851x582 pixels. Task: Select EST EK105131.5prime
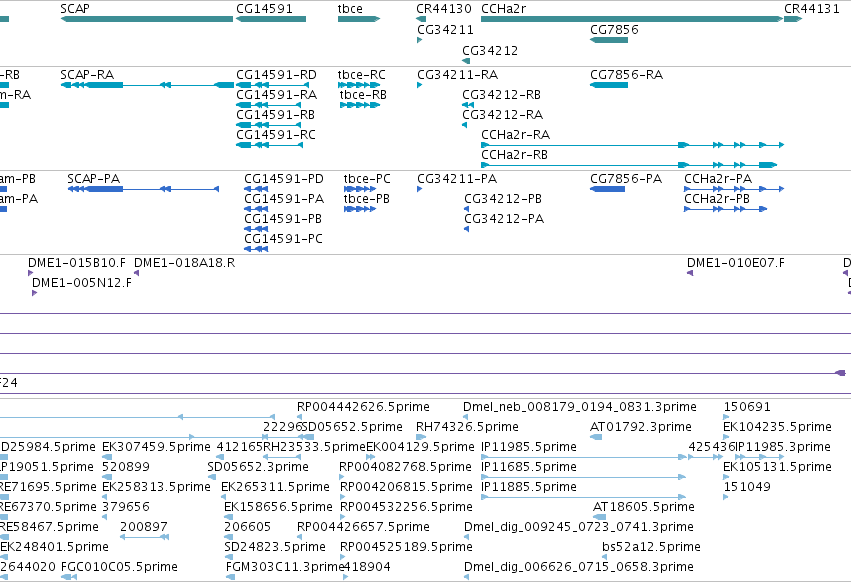(777, 467)
